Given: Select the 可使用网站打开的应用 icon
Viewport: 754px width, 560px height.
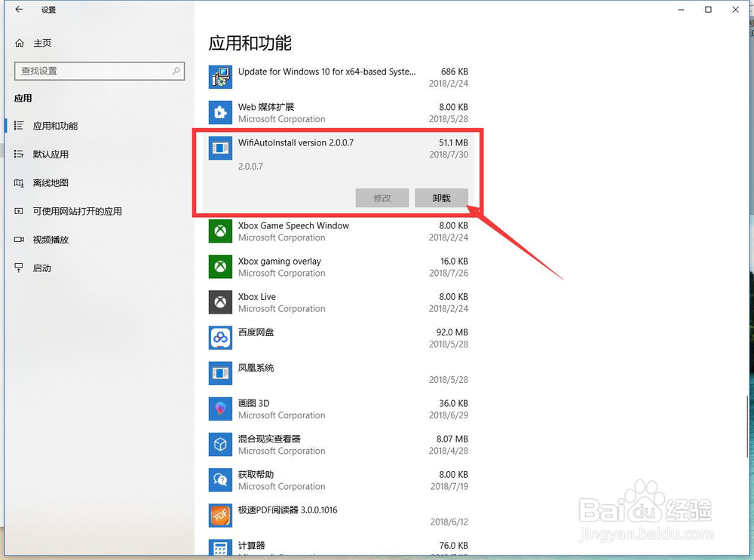Looking at the screenshot, I should click(x=19, y=211).
